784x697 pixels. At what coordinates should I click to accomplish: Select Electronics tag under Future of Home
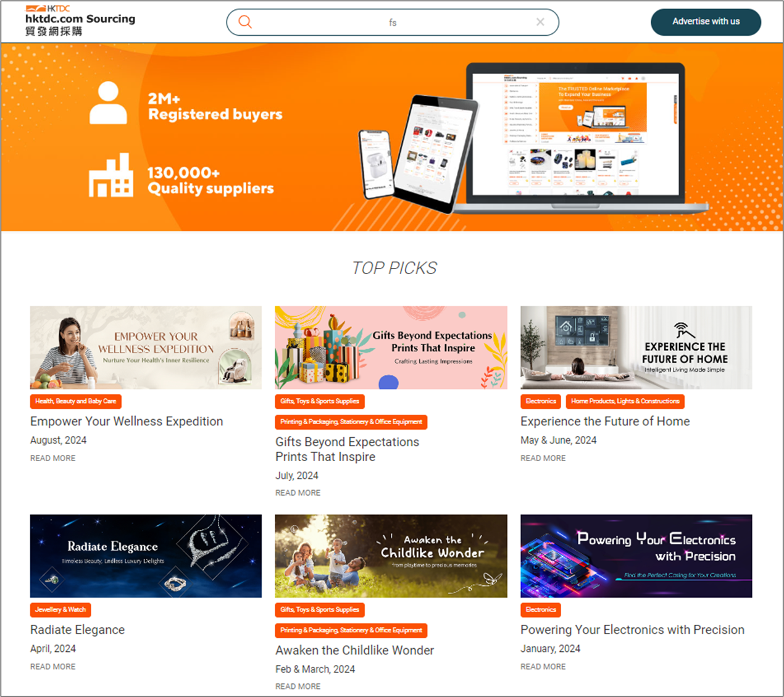(x=541, y=401)
